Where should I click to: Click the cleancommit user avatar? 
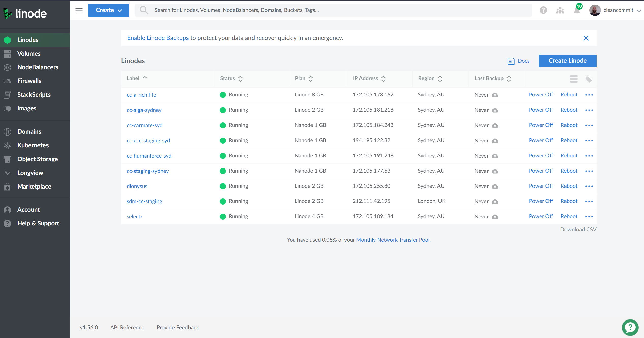(x=595, y=10)
